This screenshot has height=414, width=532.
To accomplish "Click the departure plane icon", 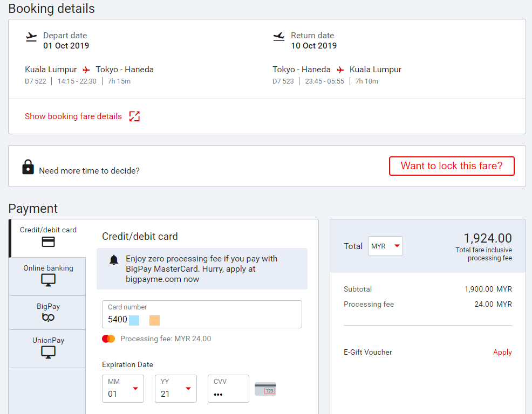I will point(31,37).
